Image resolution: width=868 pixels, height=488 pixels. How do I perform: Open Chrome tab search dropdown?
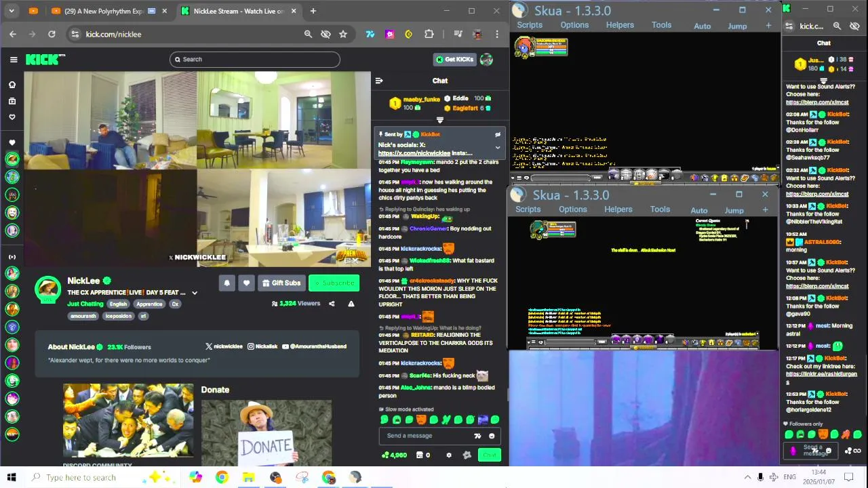coord(13,11)
